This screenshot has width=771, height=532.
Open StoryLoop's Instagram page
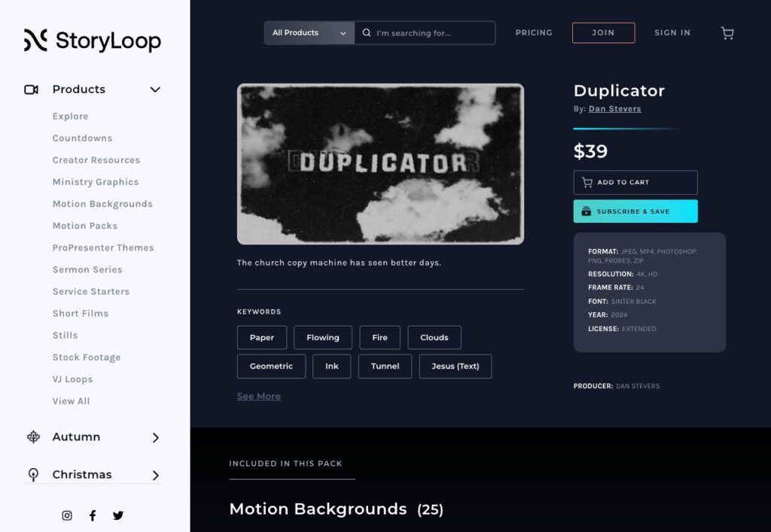(67, 515)
